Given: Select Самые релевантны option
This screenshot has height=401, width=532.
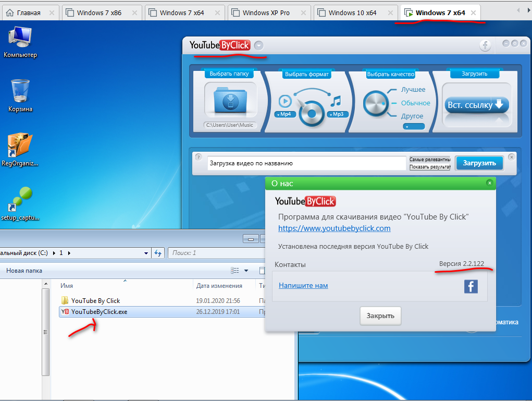Looking at the screenshot, I should pyautogui.click(x=430, y=160).
